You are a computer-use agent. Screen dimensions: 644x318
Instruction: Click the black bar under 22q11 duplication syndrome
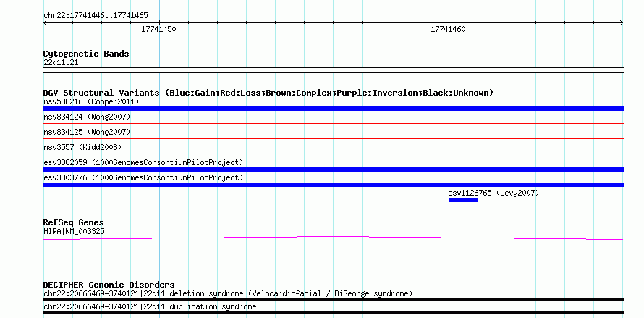pos(333,313)
